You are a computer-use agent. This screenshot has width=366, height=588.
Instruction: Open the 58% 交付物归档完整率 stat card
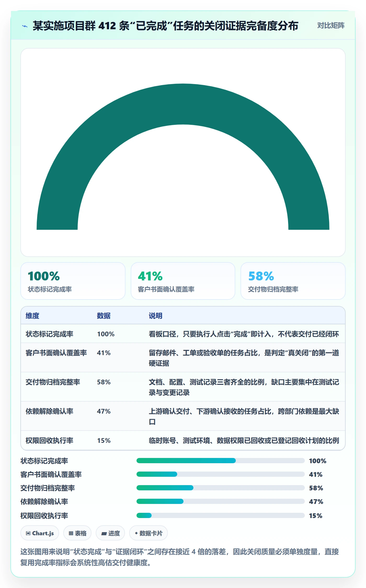pyautogui.click(x=293, y=281)
